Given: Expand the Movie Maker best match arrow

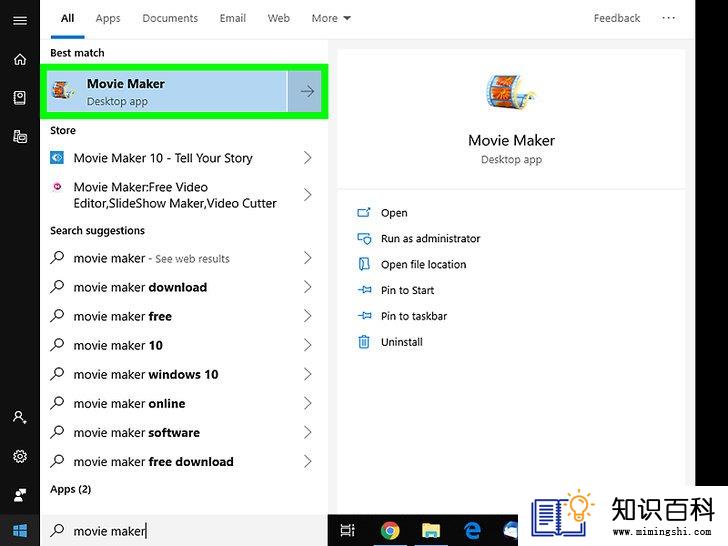Looking at the screenshot, I should pyautogui.click(x=306, y=91).
